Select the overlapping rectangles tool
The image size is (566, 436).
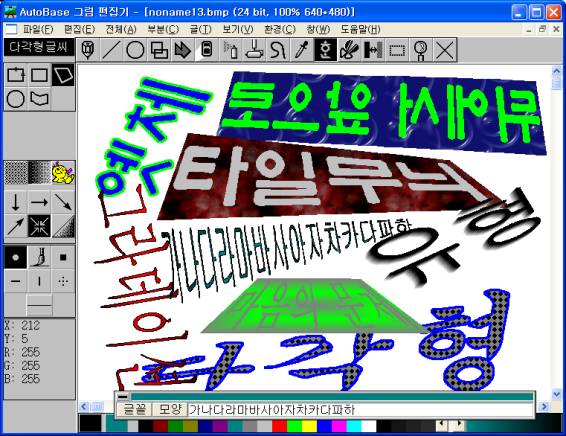(159, 50)
